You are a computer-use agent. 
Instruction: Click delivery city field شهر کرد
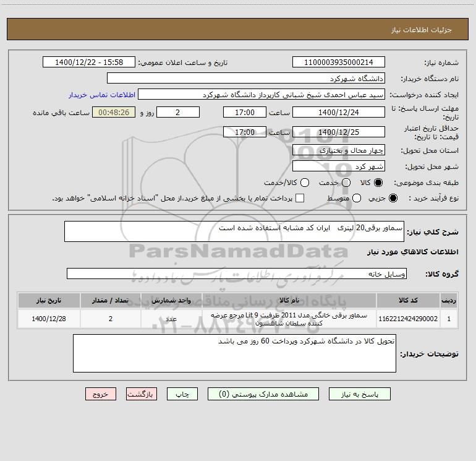click(339, 166)
